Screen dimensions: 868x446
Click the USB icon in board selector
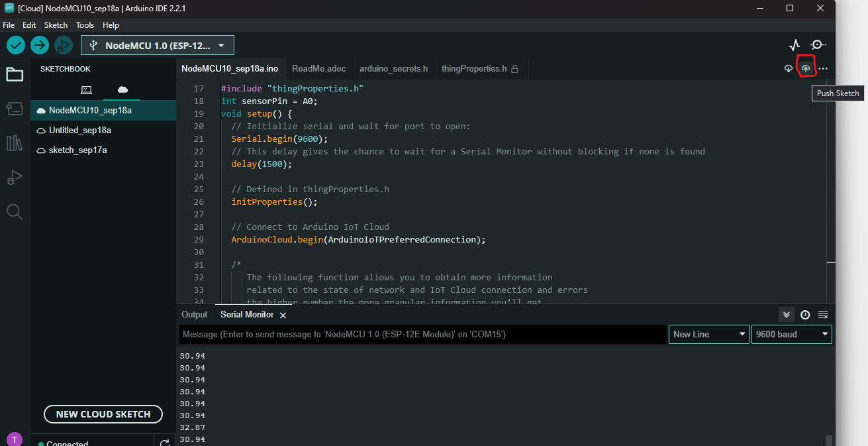(93, 46)
